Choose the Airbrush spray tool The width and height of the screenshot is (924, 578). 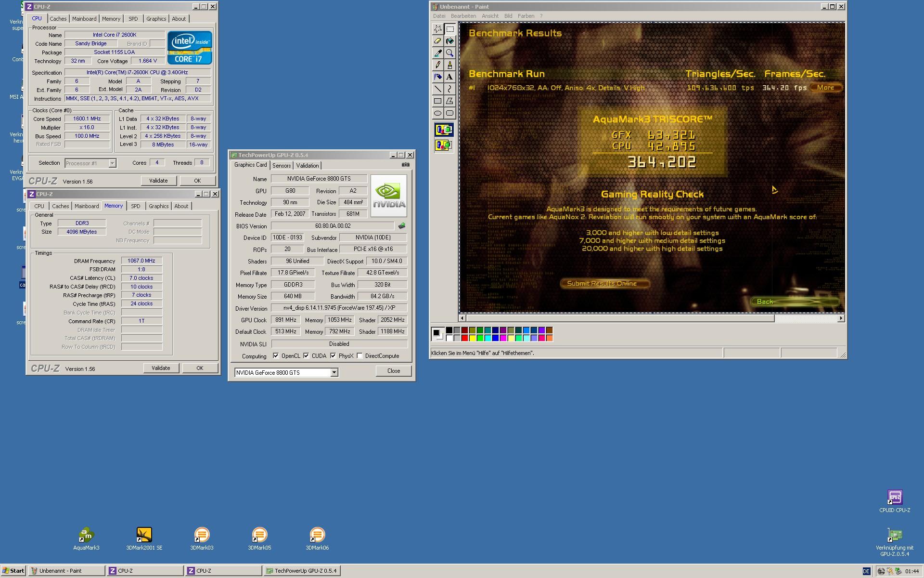(x=437, y=77)
